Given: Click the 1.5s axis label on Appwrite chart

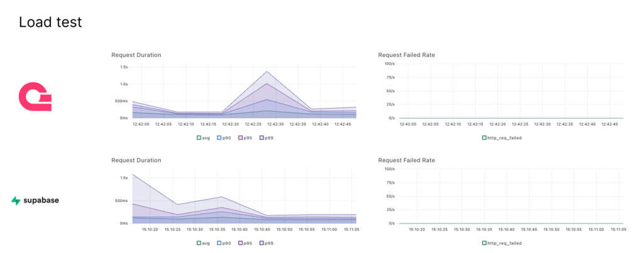Looking at the screenshot, I should 124,67.
